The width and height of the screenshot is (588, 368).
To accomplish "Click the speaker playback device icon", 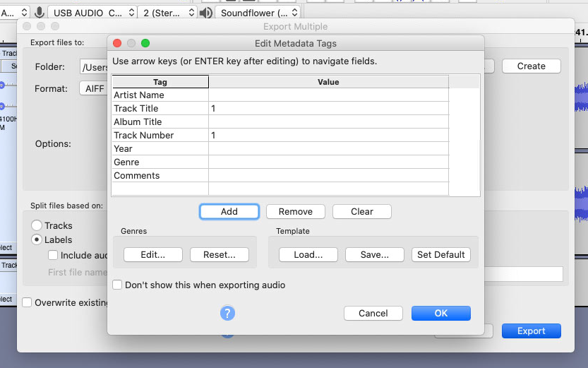I will tap(205, 13).
